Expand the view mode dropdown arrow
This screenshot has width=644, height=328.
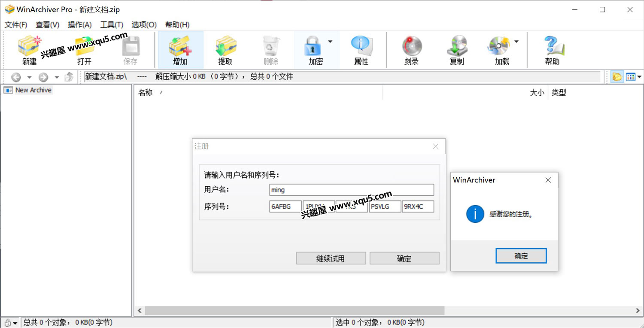(x=639, y=77)
